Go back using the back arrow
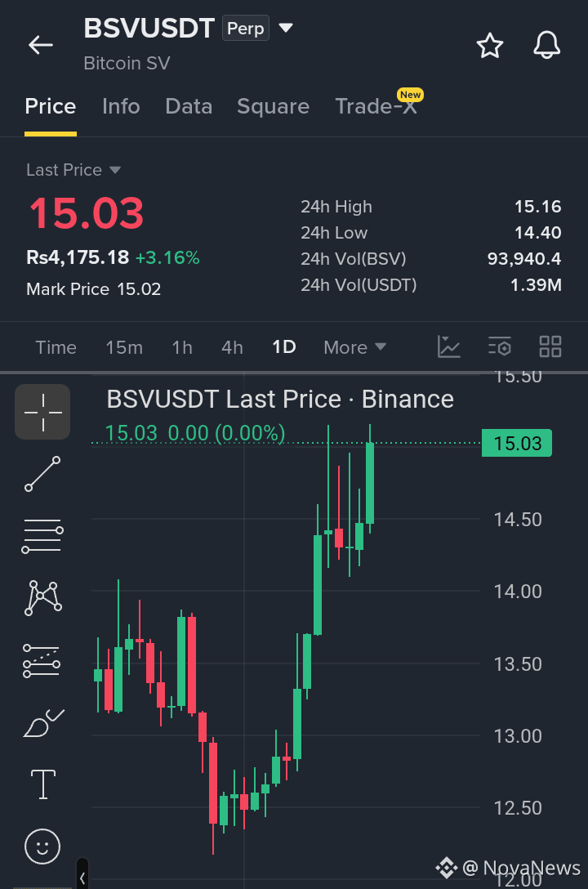 pos(41,45)
